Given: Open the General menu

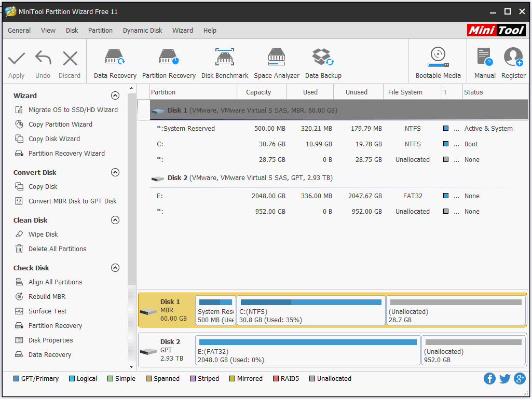Looking at the screenshot, I should pyautogui.click(x=19, y=31).
